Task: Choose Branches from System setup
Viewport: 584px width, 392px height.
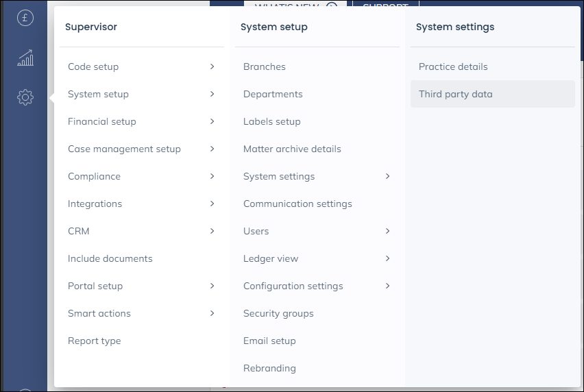Action: 265,66
